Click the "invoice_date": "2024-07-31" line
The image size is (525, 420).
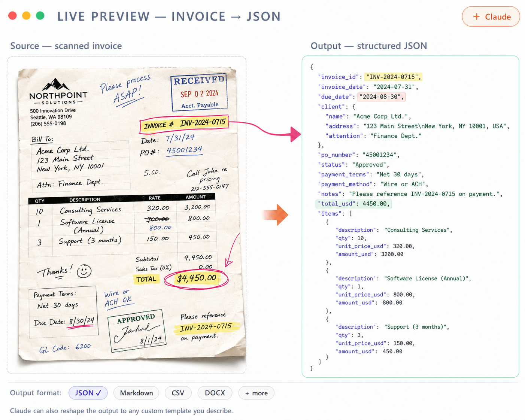tap(368, 87)
